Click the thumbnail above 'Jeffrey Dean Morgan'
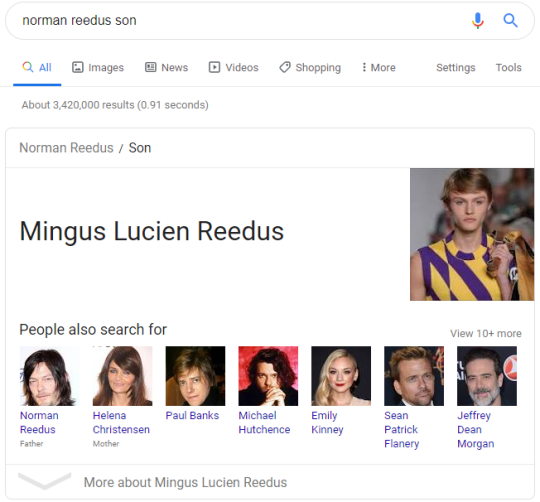Image resolution: width=540 pixels, height=502 pixels. coord(487,376)
